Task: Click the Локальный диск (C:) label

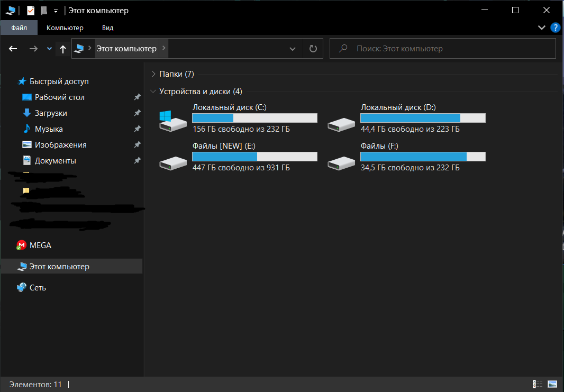Action: (230, 107)
